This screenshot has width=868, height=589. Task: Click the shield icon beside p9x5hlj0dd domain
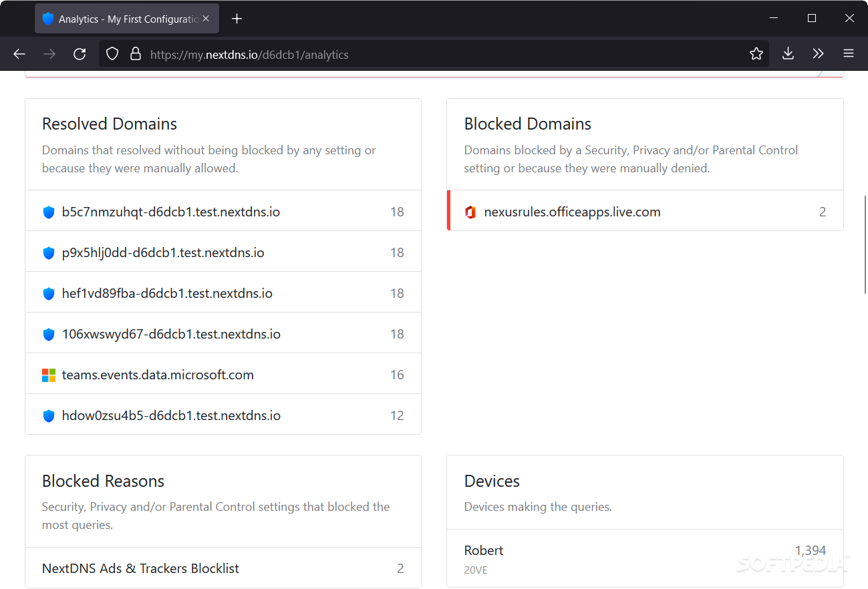pos(49,253)
